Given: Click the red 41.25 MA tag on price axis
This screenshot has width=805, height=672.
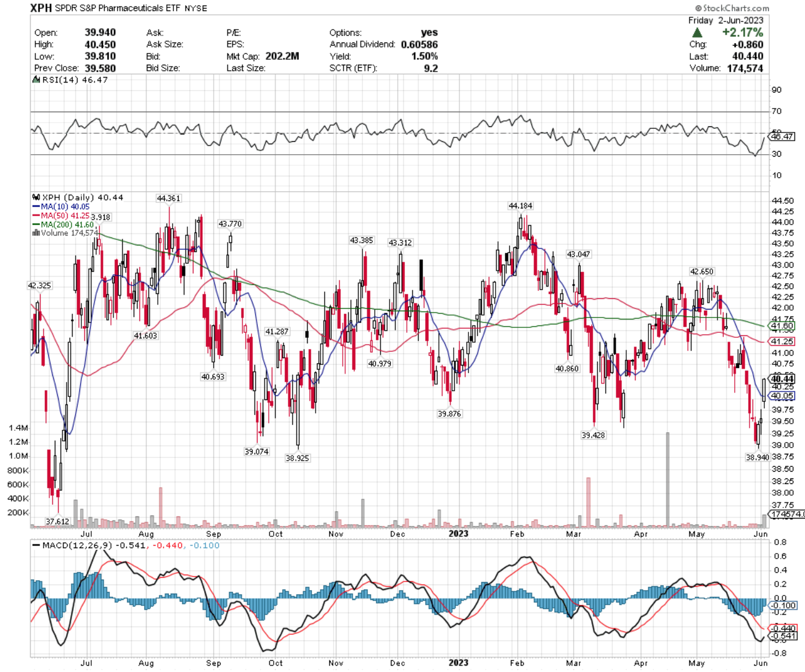Looking at the screenshot, I should coord(782,342).
